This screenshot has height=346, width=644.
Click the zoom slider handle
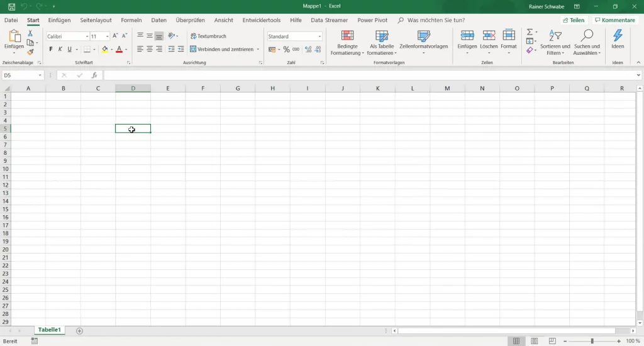[x=592, y=341]
